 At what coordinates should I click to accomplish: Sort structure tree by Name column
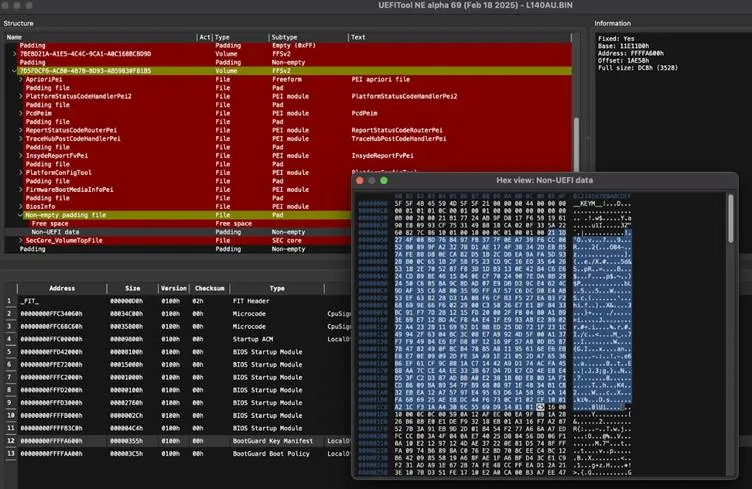tap(101, 37)
